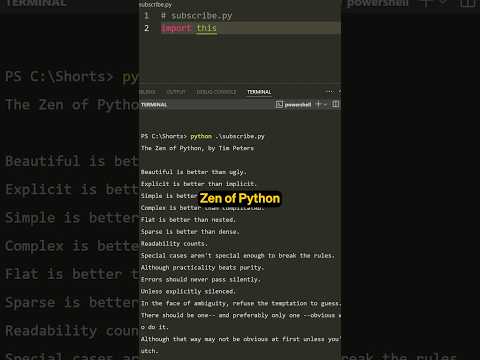Screen dimensions: 480x360
Task: Add a new terminal with plus icon
Action: (318, 104)
